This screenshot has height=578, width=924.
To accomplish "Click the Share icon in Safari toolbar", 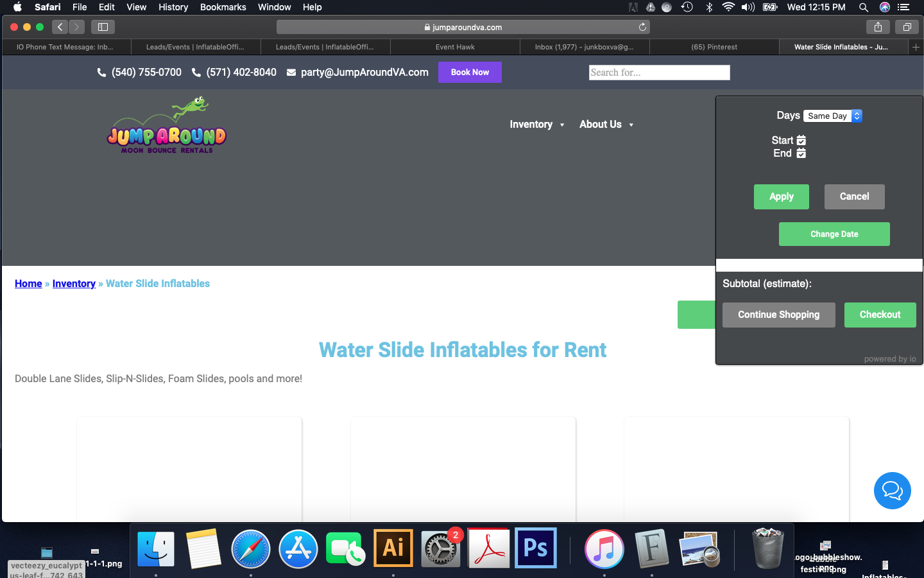I will 878,27.
